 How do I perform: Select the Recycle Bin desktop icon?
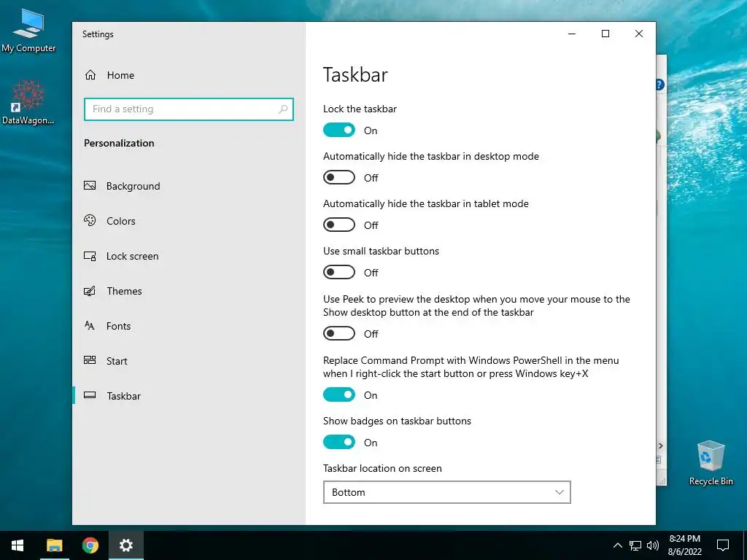(x=711, y=463)
